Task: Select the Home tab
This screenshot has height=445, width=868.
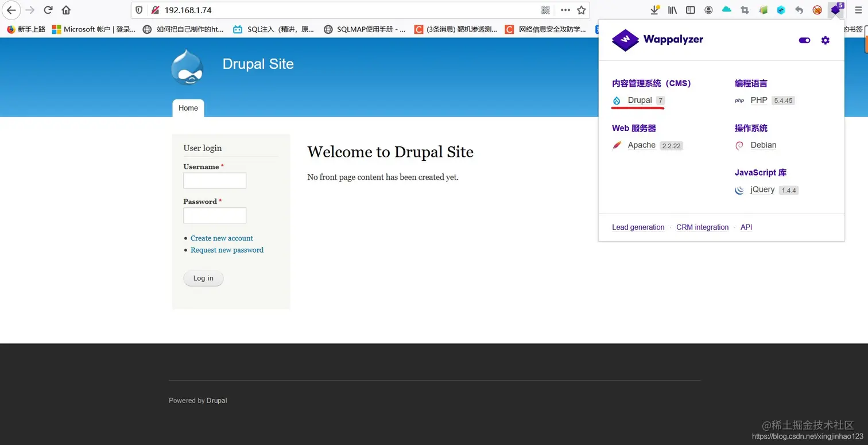Action: click(x=188, y=108)
